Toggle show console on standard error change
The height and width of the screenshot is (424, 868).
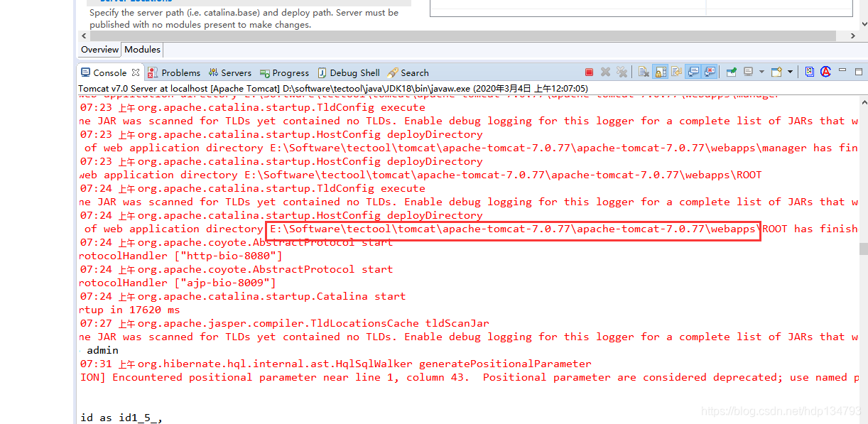pos(709,72)
